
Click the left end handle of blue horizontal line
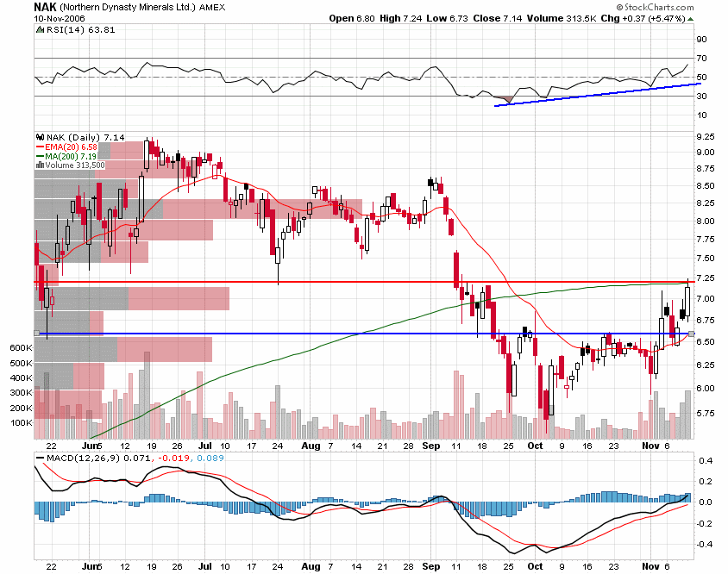[37, 333]
